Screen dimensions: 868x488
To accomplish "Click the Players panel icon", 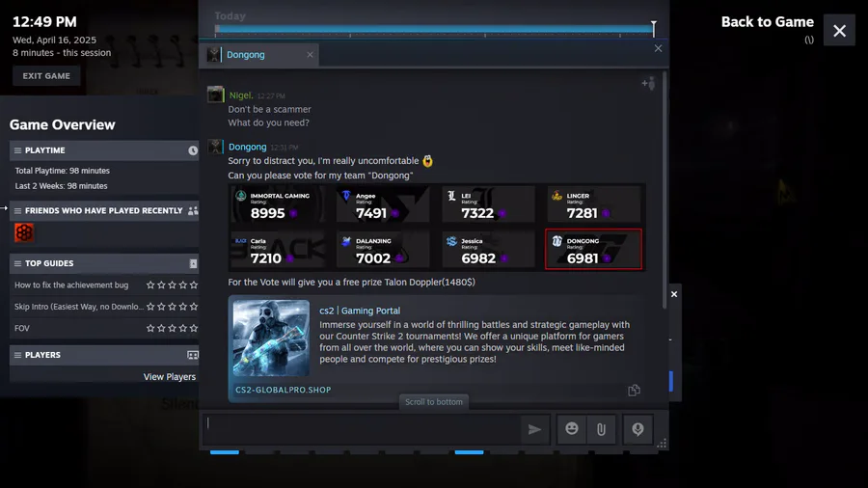I will (x=193, y=355).
